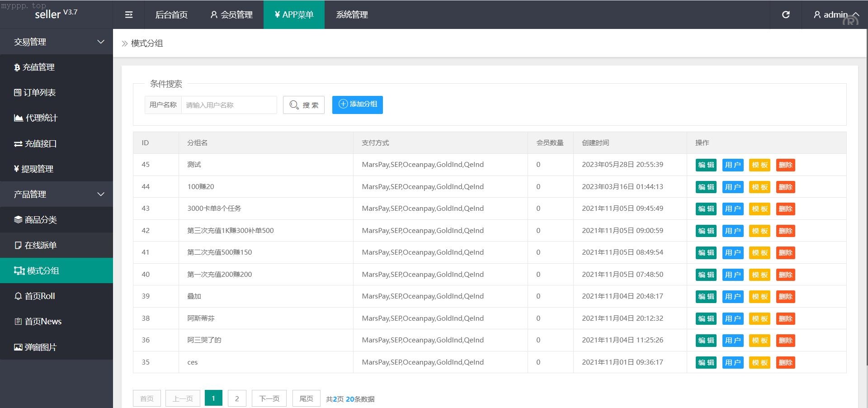Viewport: 868px width, 408px height.
Task: Click the refresh icon in top bar
Action: tap(786, 15)
